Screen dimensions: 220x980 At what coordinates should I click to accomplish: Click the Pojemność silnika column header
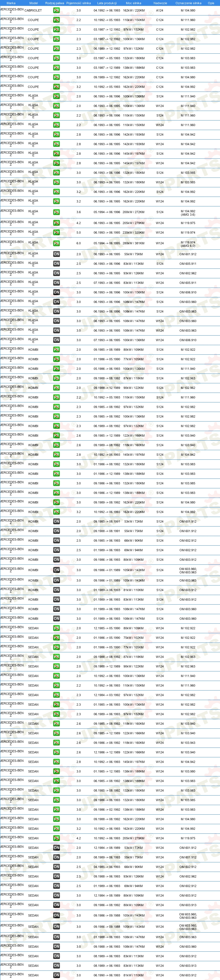click(78, 3)
